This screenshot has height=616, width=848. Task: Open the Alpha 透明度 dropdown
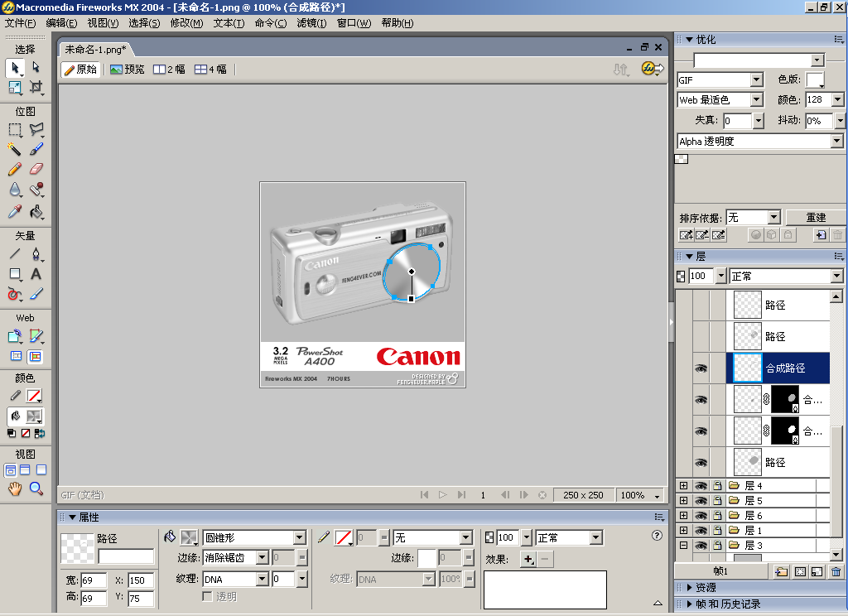[836, 141]
